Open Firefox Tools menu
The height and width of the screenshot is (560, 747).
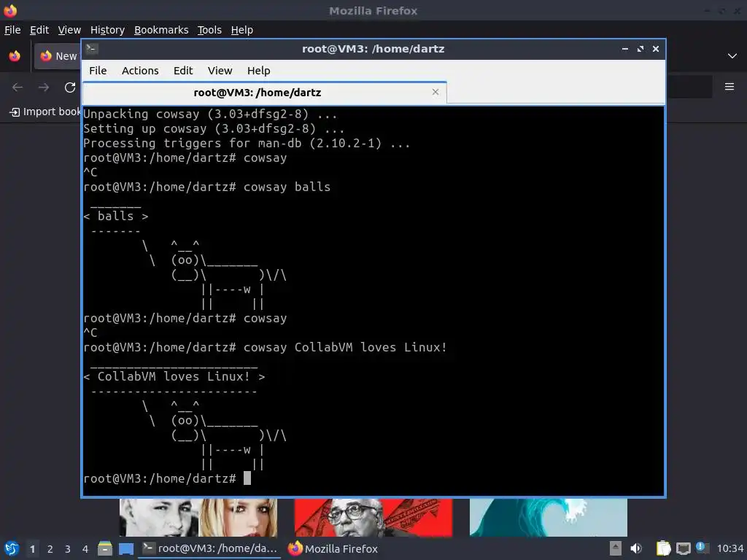(x=209, y=30)
